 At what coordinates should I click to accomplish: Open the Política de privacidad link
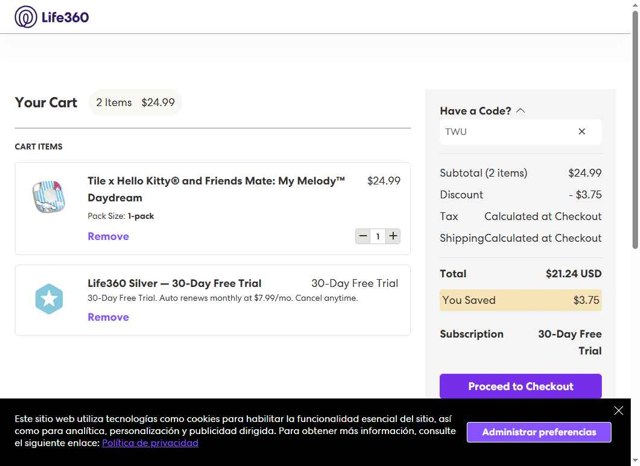[150, 443]
